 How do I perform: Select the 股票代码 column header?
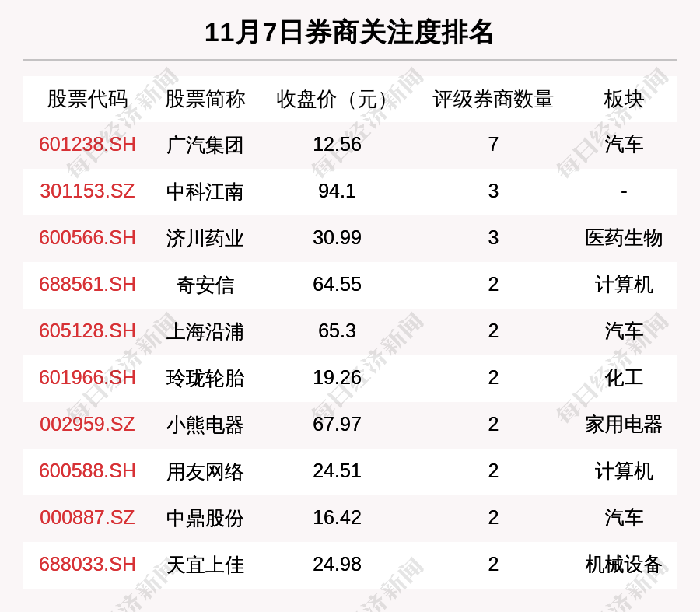[x=87, y=99]
